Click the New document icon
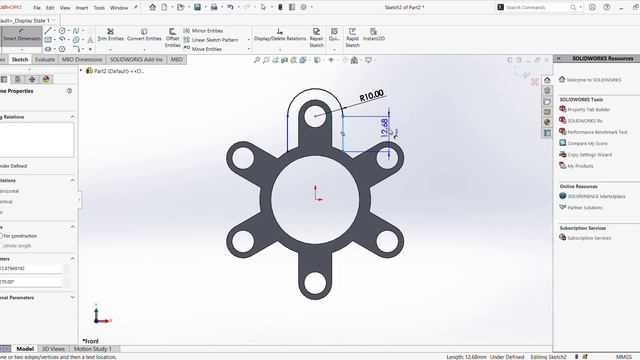Viewport: 640px width, 360px height. 164,7
